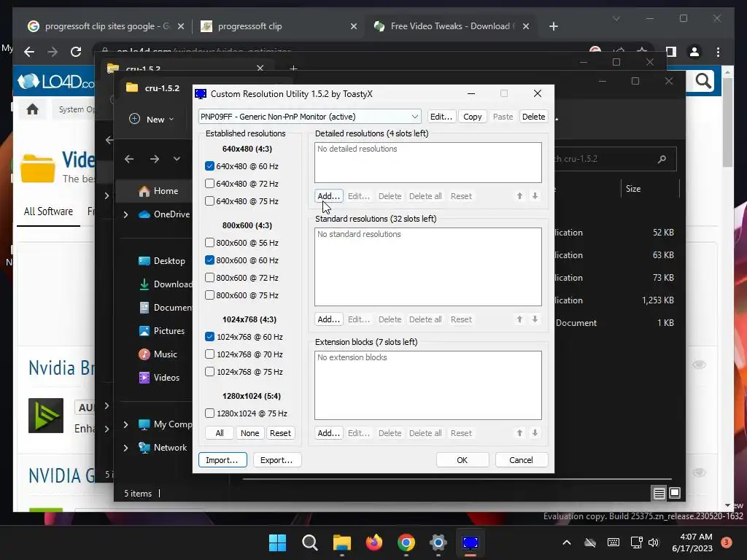Enable 640x480 @ 75 Hz resolution

(209, 201)
